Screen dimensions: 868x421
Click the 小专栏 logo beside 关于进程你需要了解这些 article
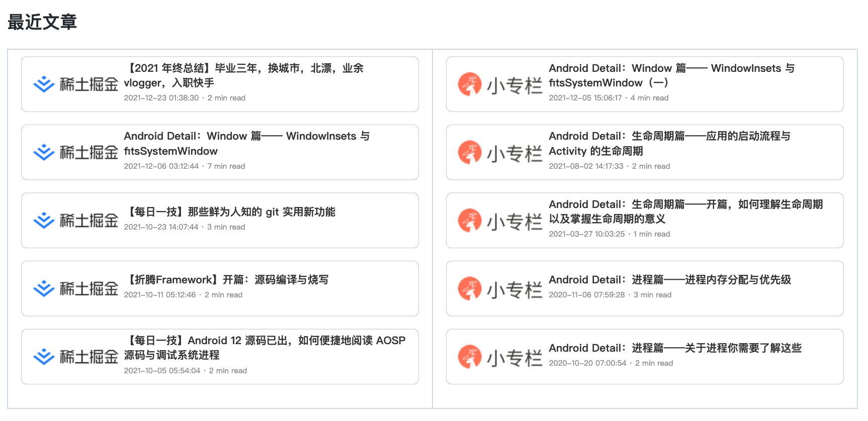coord(500,357)
